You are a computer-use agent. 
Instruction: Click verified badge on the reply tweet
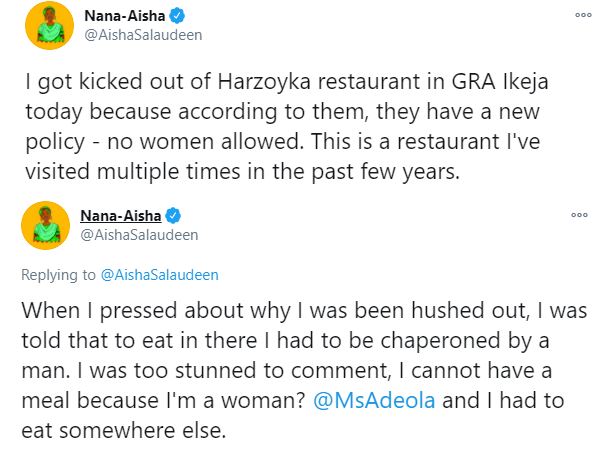(172, 215)
